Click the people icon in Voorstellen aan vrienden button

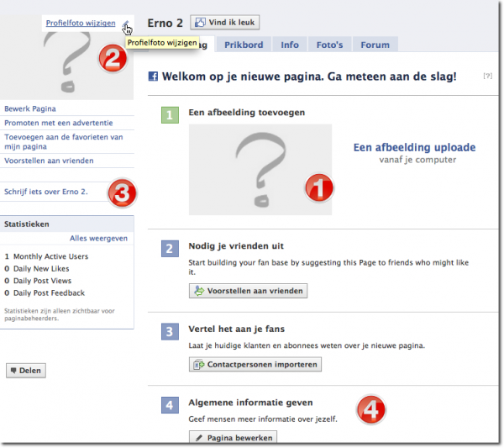(x=199, y=291)
